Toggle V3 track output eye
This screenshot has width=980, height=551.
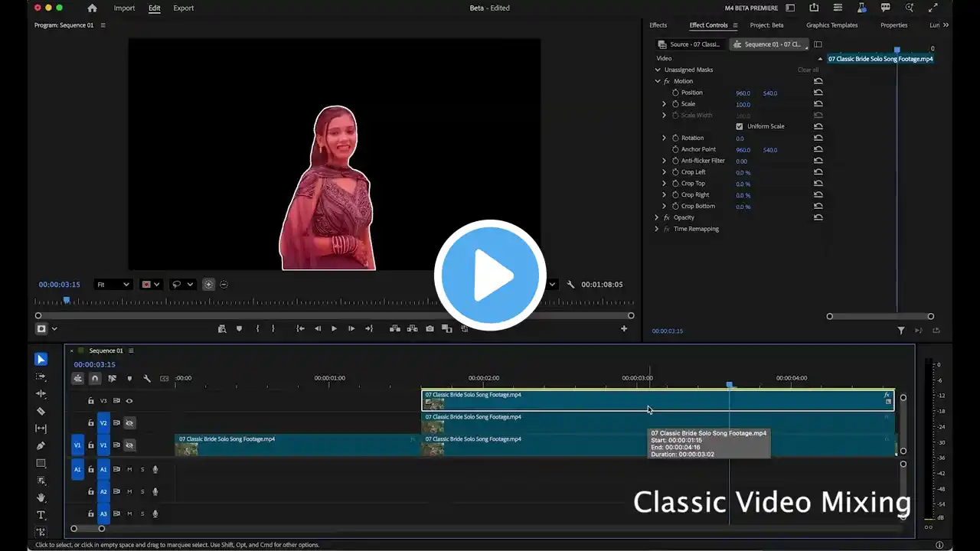(x=129, y=400)
